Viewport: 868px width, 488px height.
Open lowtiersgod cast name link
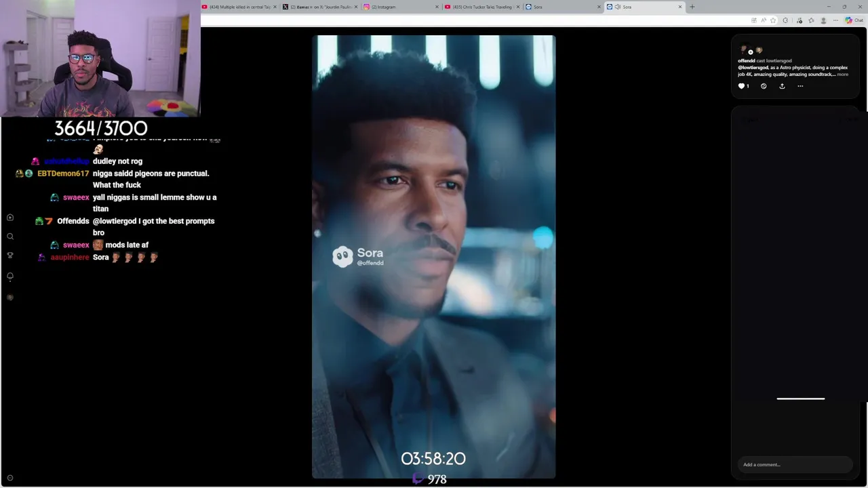[778, 61]
